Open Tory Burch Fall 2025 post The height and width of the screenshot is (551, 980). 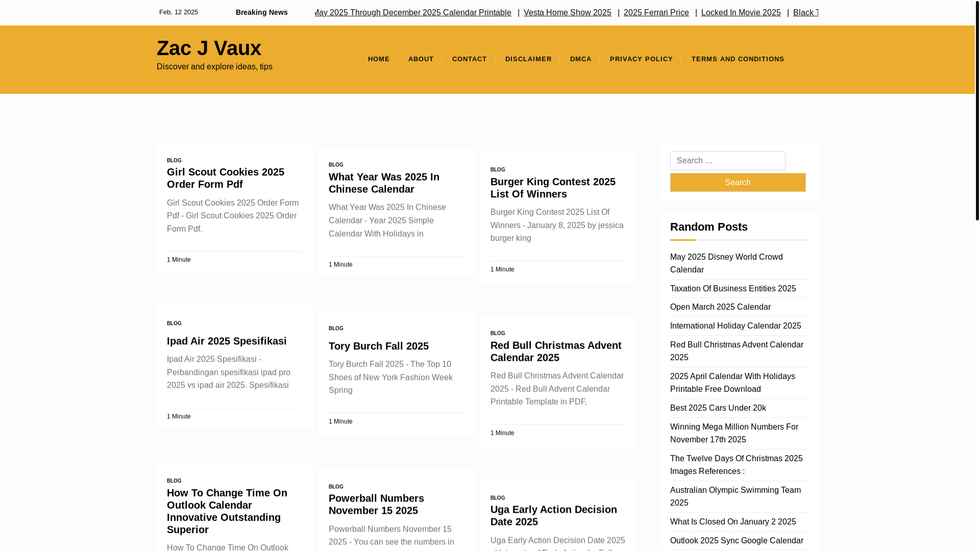pos(378,346)
